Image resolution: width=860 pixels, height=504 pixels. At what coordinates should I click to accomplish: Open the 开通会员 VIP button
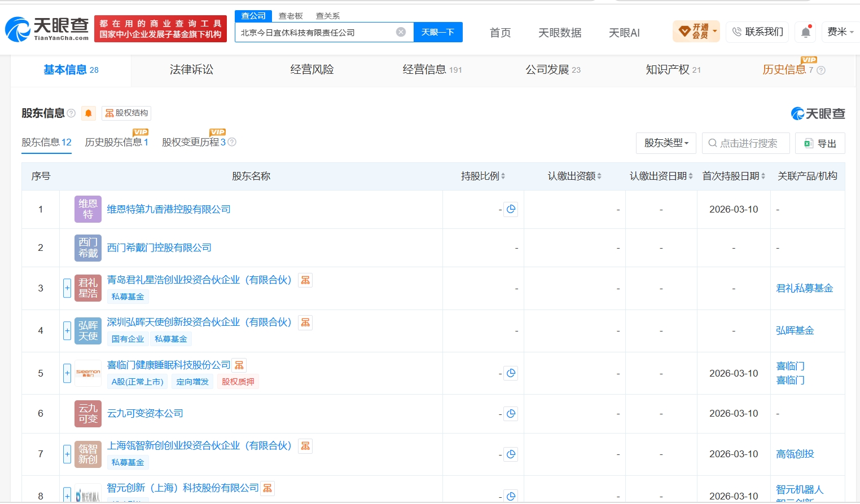tap(696, 32)
